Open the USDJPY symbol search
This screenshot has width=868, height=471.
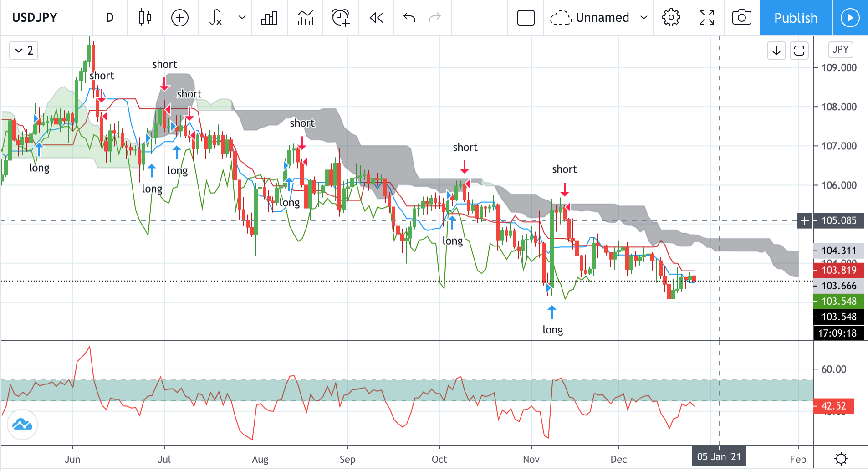click(35, 17)
